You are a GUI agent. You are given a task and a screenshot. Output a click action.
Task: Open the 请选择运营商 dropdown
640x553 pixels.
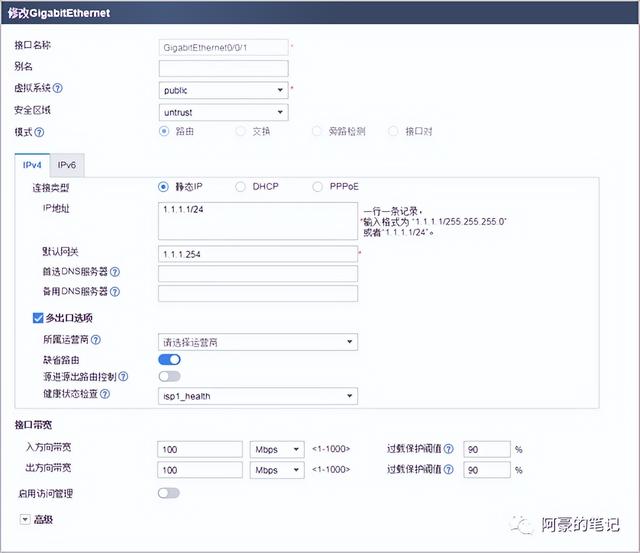pos(258,342)
